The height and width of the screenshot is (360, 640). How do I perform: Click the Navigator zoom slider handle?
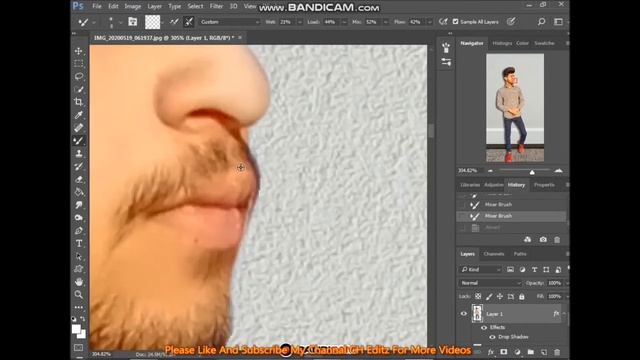tap(532, 172)
